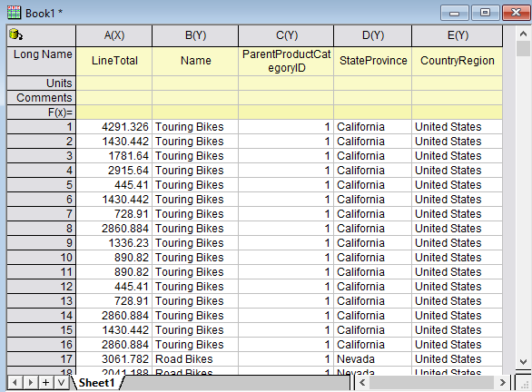Click the vertical scrollbar down arrow
Screen dimensions: 532x392
tap(523, 361)
